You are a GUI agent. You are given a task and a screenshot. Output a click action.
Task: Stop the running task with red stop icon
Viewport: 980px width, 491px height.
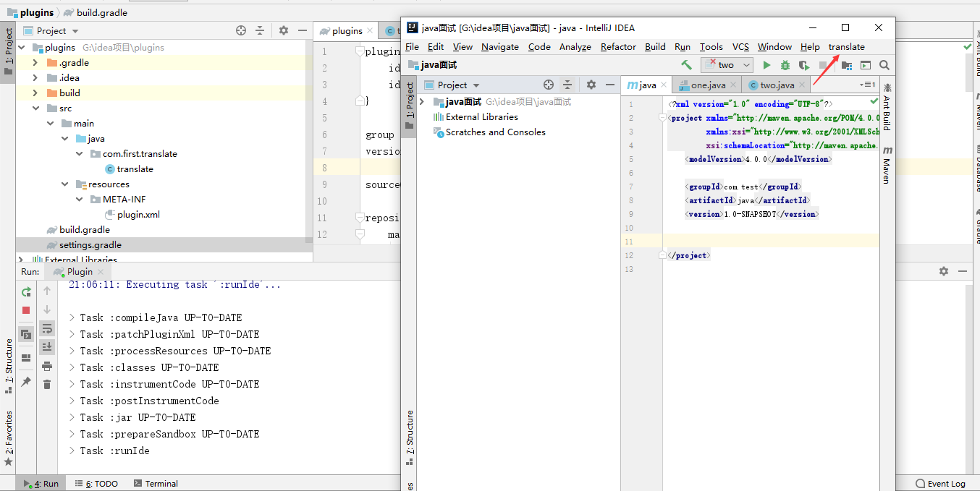pos(26,309)
